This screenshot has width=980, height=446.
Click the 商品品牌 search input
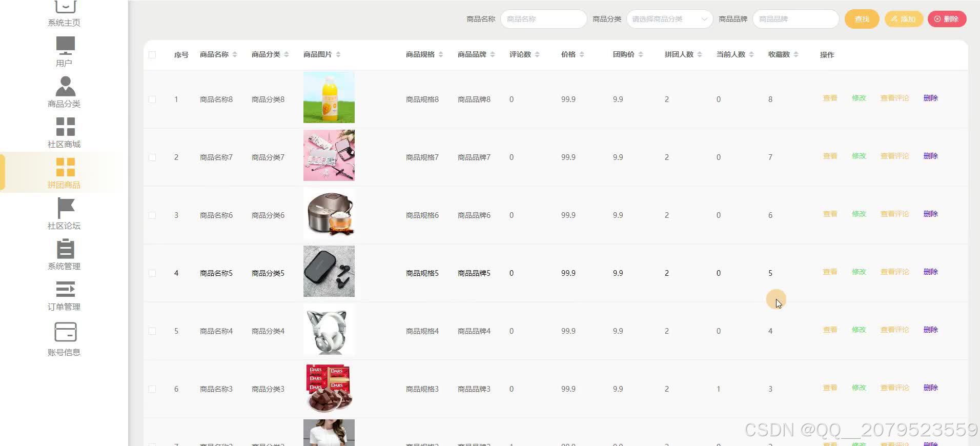795,19
